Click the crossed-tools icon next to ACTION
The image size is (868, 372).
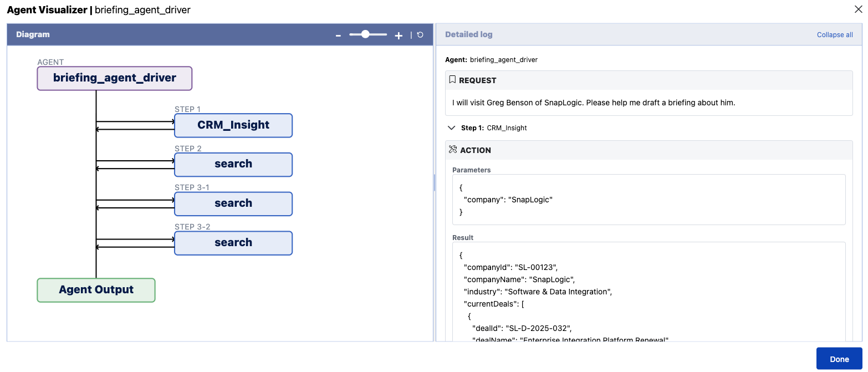(452, 150)
